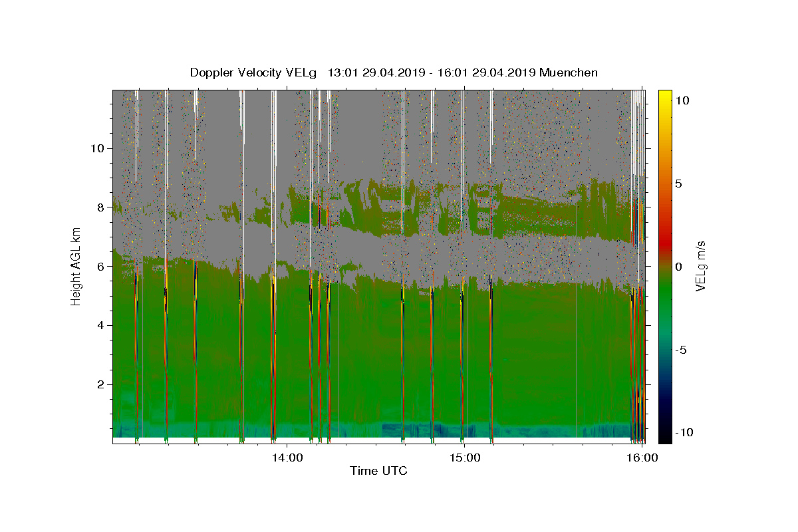Image resolution: width=798 pixels, height=532 pixels.
Task: Click the 16:00 time axis label
Action: pyautogui.click(x=642, y=458)
